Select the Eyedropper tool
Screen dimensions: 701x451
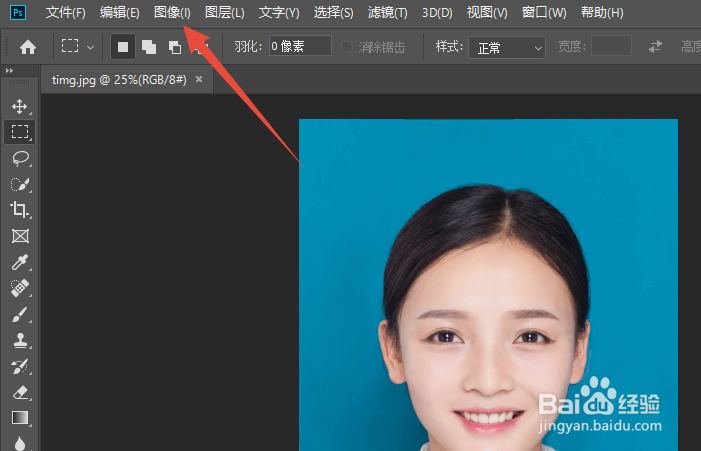[20, 262]
